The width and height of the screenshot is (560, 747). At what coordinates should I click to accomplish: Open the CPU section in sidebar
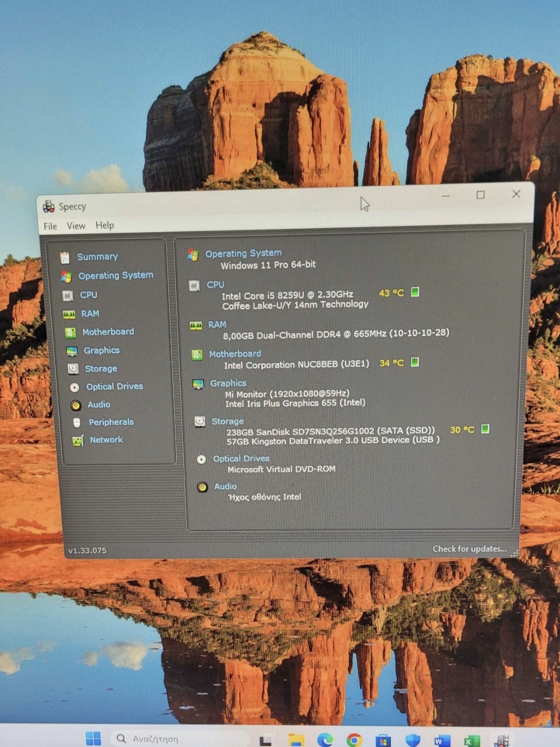pyautogui.click(x=88, y=295)
